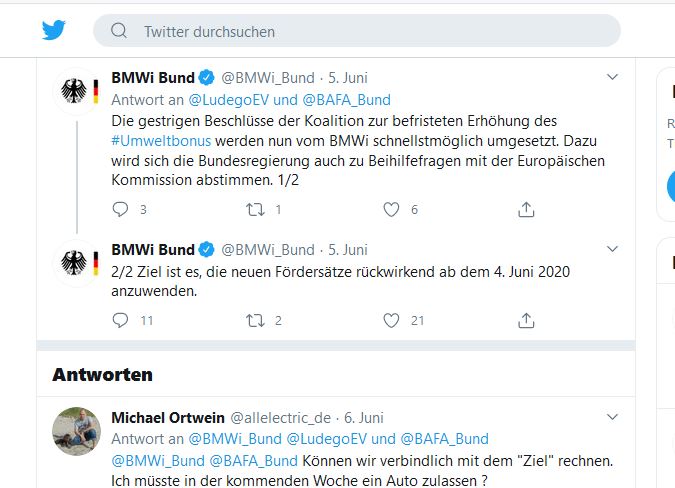
Task: Open Michael Ortwein's profile picture
Action: tap(76, 431)
